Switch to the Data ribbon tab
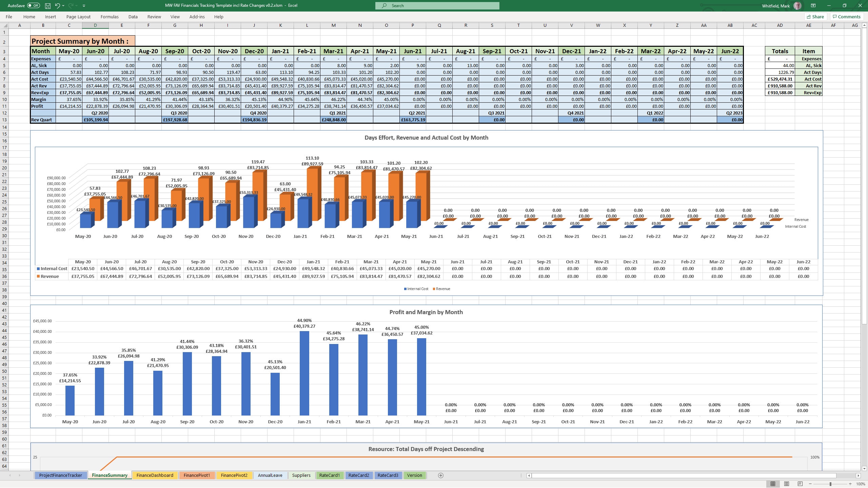The width and height of the screenshot is (868, 488). tap(133, 17)
